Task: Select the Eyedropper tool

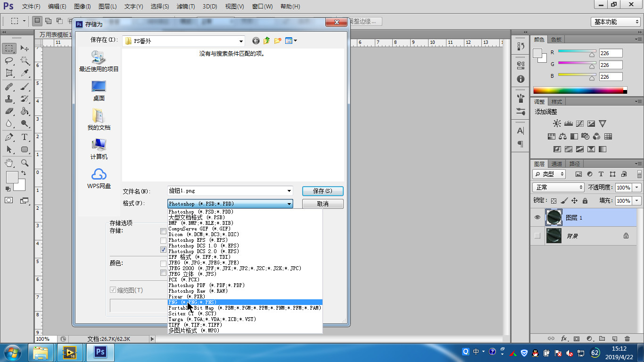Action: point(25,73)
